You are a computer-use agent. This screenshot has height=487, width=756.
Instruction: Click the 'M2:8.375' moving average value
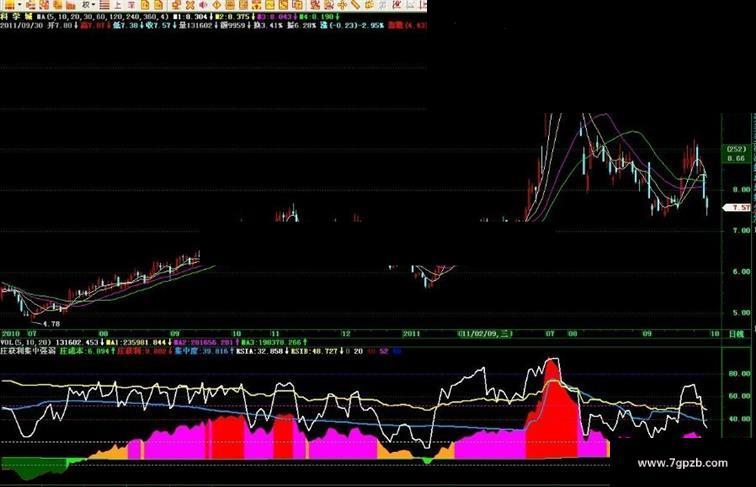pos(232,17)
